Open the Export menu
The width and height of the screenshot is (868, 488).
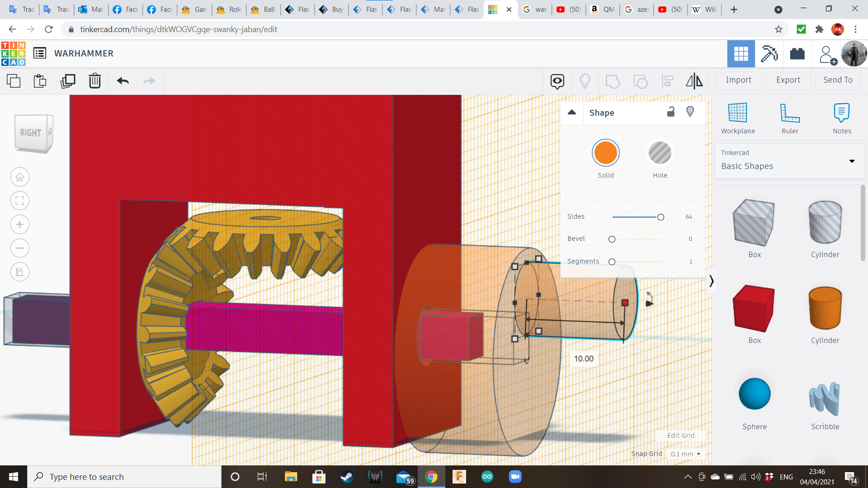(x=788, y=80)
